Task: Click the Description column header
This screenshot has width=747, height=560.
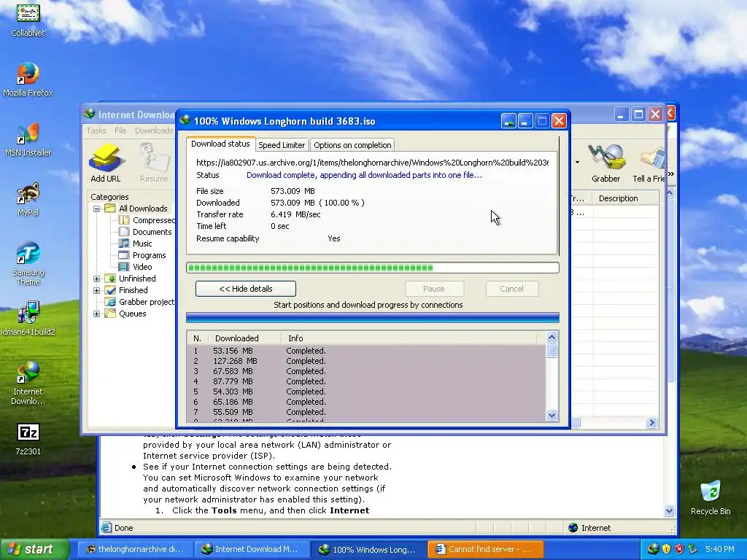Action: tap(625, 198)
